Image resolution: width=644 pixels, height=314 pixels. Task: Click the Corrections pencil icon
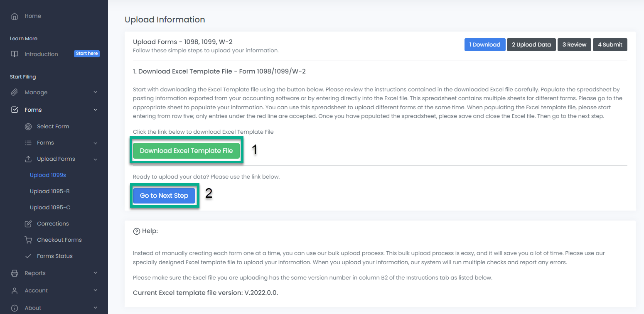point(28,224)
